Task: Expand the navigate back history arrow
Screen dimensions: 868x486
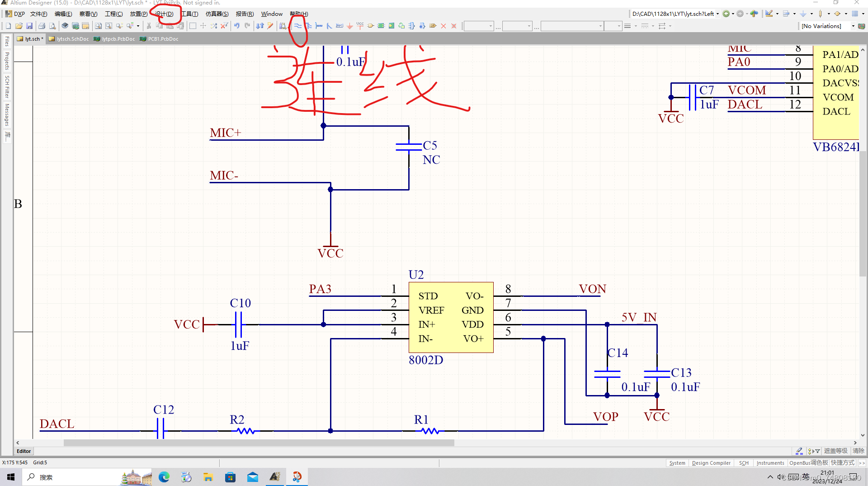Action: click(x=733, y=14)
